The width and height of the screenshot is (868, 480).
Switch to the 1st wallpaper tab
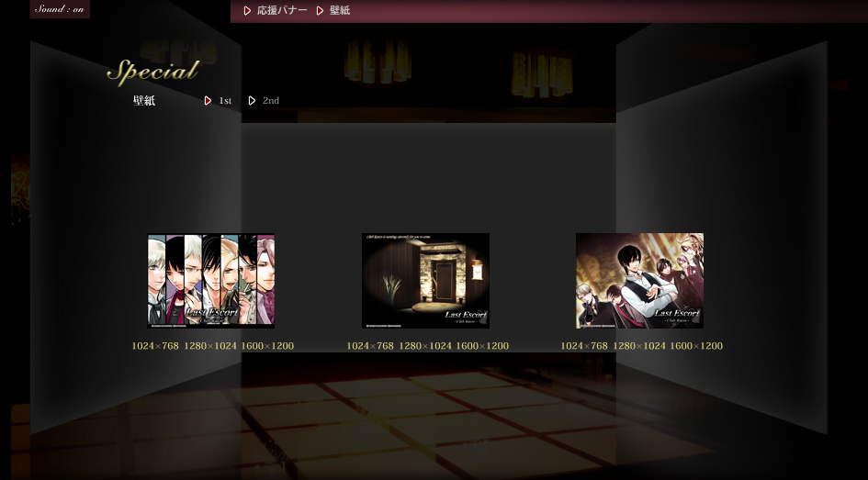224,101
